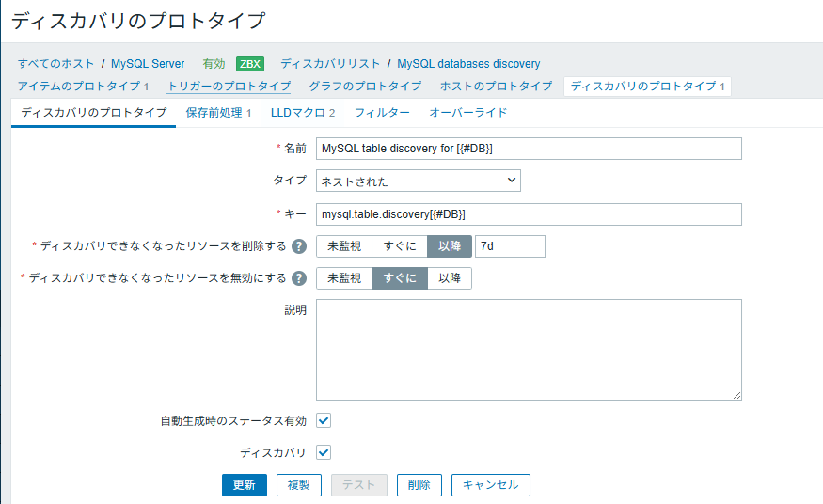Set disable lost resources to 未監視
This screenshot has height=504, width=823.
(x=344, y=278)
